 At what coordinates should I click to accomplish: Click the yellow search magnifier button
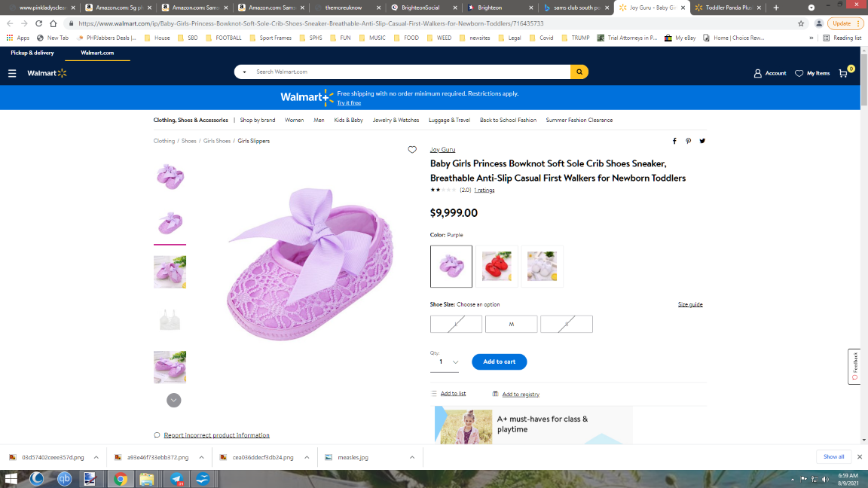[x=579, y=72]
